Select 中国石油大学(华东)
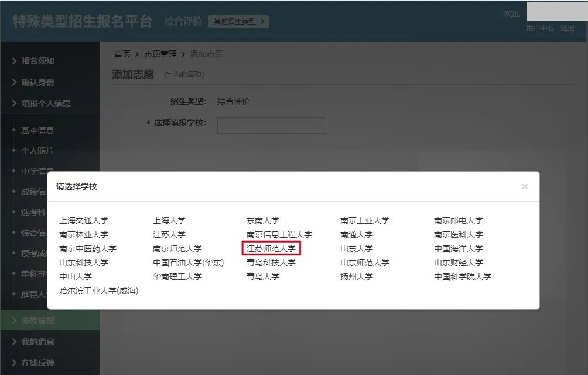Image resolution: width=588 pixels, height=375 pixels. pyautogui.click(x=188, y=262)
